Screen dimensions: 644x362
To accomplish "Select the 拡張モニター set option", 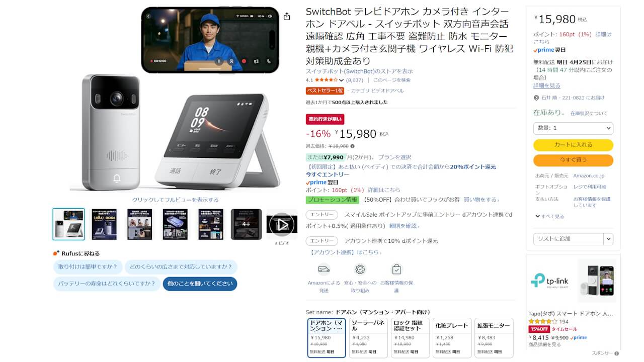I will (x=494, y=337).
